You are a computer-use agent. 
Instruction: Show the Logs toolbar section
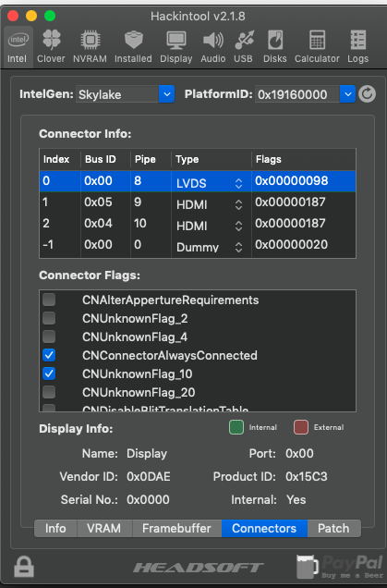357,47
